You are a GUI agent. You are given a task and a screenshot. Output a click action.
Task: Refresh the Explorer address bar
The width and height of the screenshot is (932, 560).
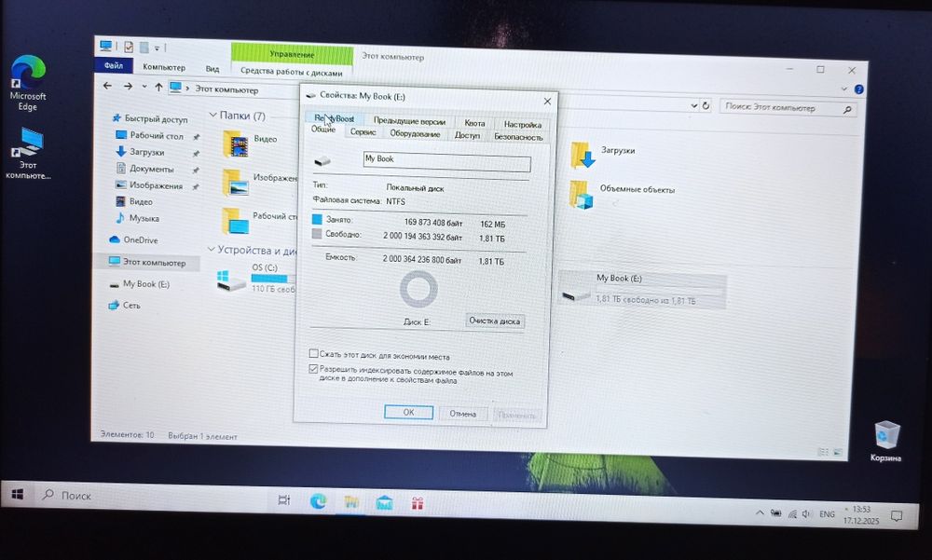pyautogui.click(x=706, y=106)
